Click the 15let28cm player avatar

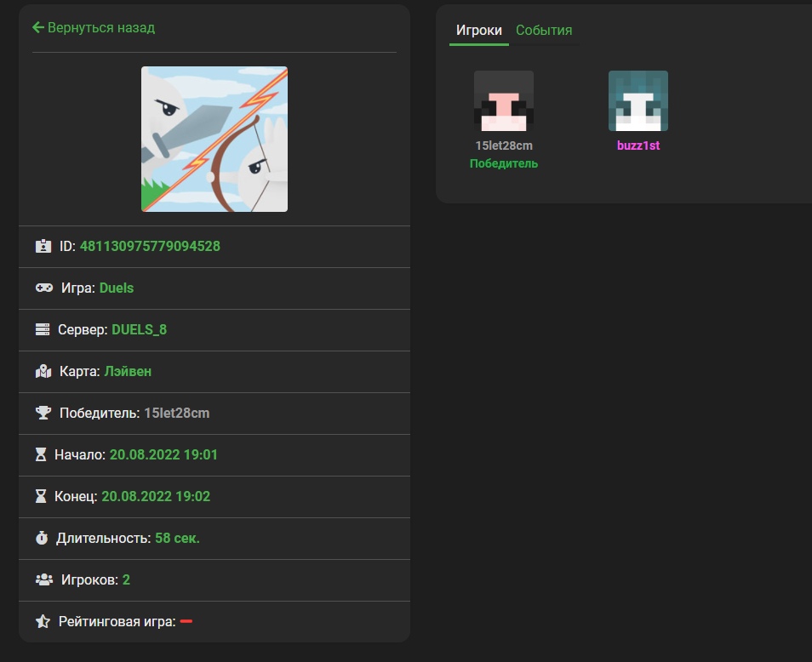[504, 101]
